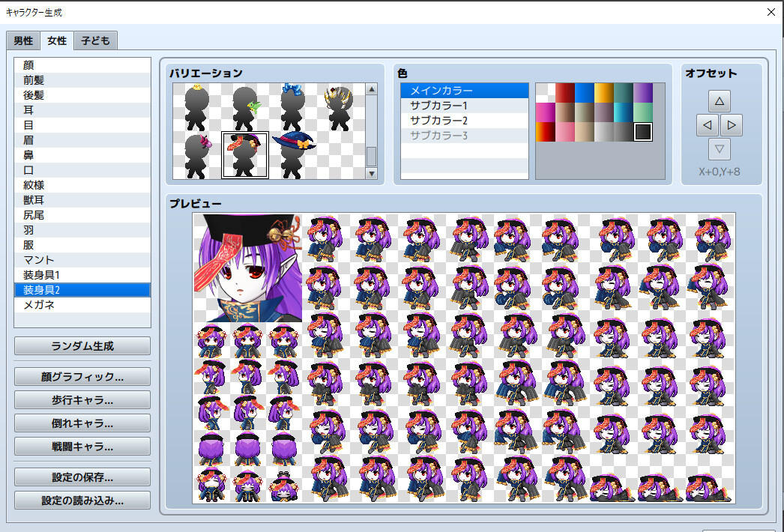Screen dimensions: 784x532
Task: Switch to the 子ども tab
Action: 94,40
